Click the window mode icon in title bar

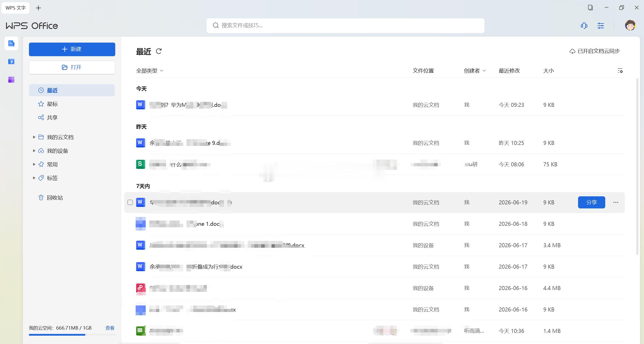pos(590,8)
